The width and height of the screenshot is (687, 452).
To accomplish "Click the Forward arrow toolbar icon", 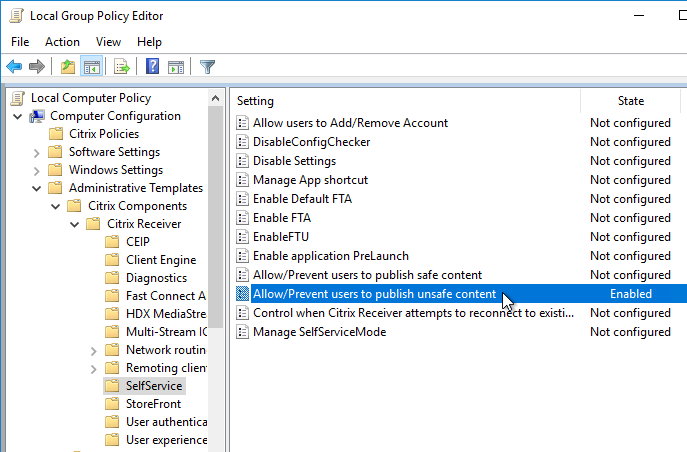I will [x=37, y=67].
